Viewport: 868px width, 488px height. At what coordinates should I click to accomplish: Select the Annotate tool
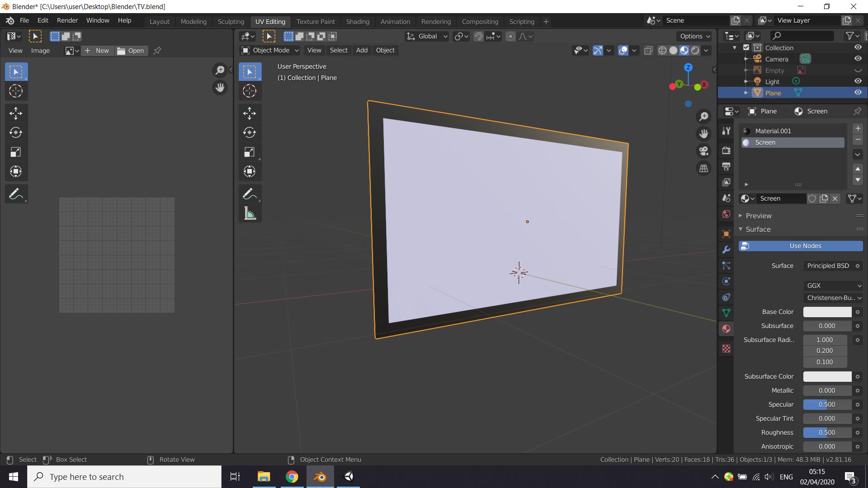click(250, 194)
